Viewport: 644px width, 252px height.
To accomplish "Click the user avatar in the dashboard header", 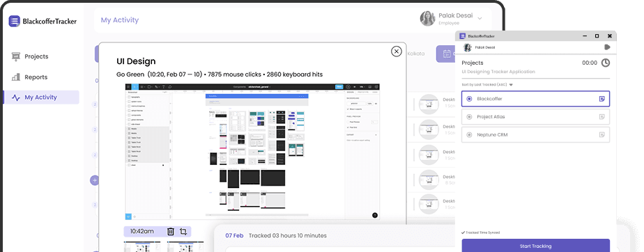I will click(x=427, y=18).
